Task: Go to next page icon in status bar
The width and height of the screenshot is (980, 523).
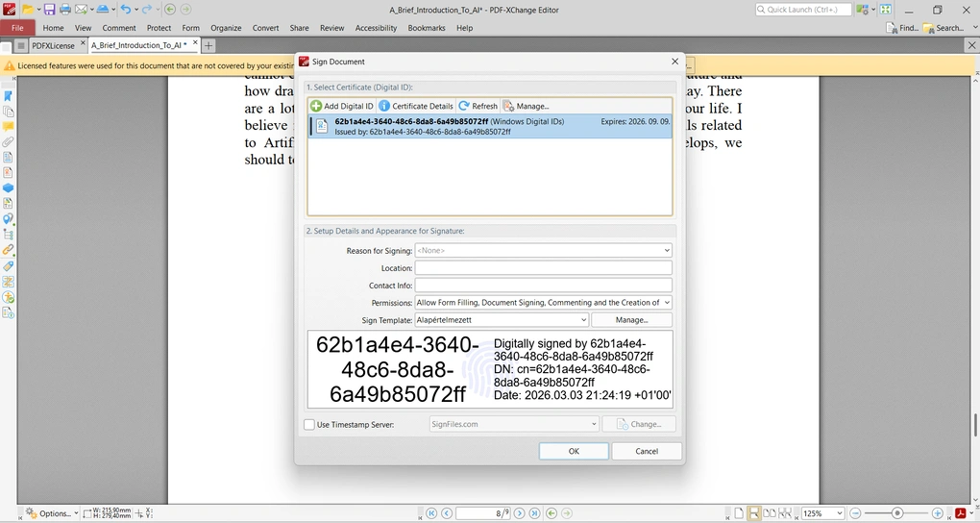Action: [520, 513]
